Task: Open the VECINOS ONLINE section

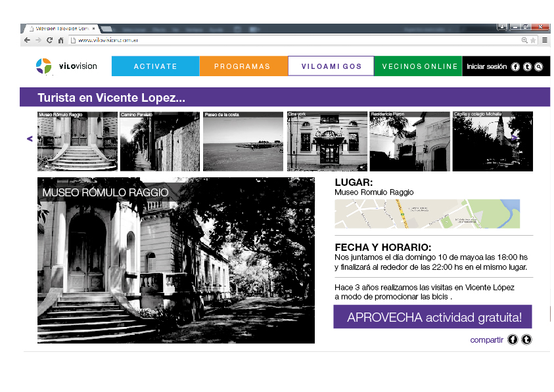Action: click(419, 66)
